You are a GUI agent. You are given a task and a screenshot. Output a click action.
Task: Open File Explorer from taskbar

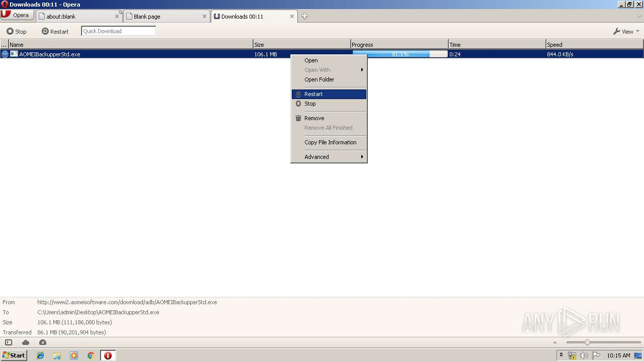click(57, 355)
